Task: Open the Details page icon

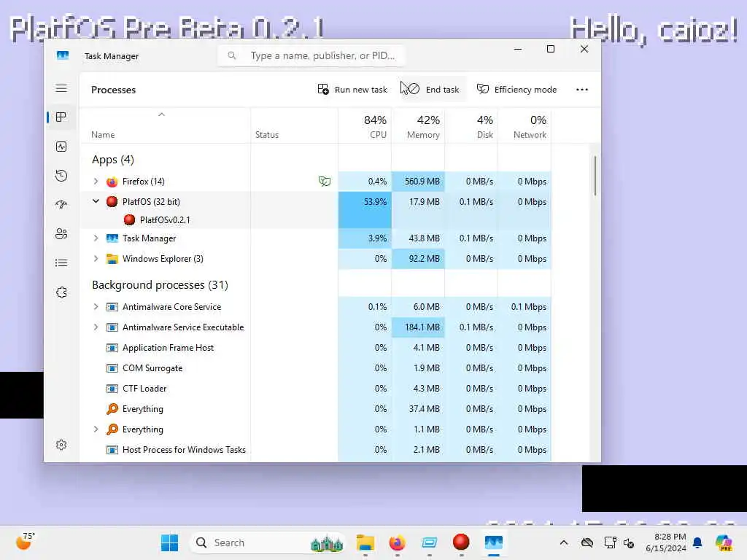Action: click(61, 262)
